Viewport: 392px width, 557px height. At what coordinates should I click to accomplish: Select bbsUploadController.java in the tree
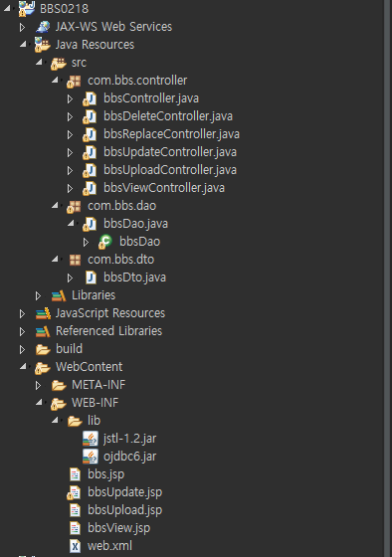coord(170,170)
